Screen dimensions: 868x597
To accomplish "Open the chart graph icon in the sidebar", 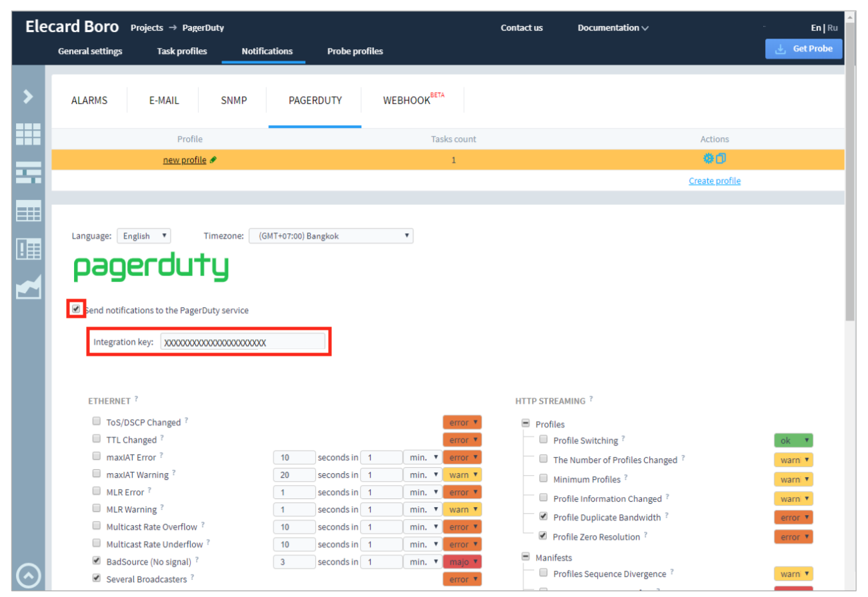I will click(28, 287).
